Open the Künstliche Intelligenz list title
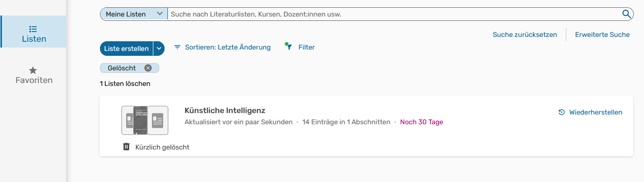 225,110
